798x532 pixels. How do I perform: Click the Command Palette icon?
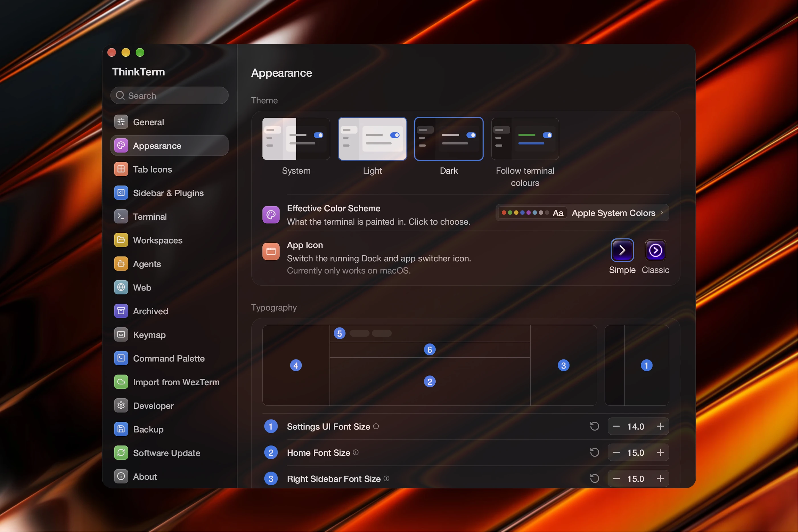click(121, 358)
